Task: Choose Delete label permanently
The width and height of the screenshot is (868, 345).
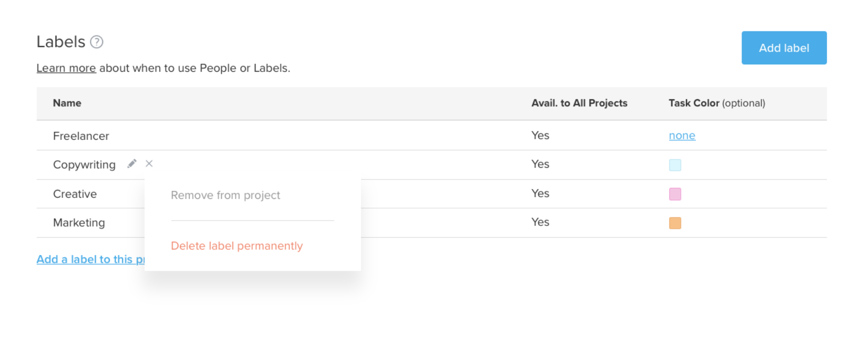Action: pos(237,245)
